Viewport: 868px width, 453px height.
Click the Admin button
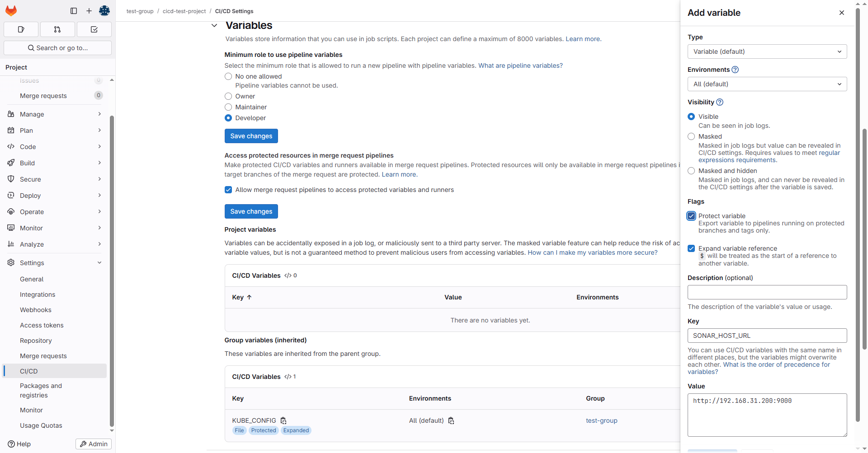[x=94, y=444]
